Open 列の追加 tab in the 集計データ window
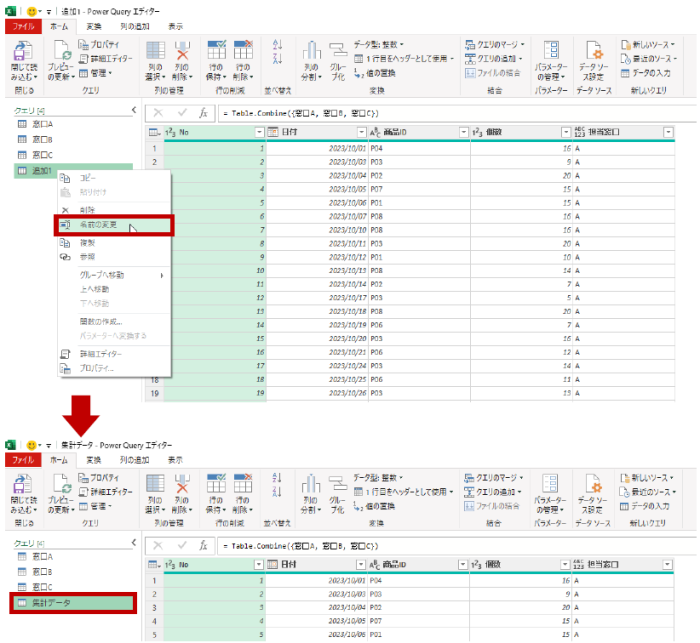This screenshot has height=643, width=700. point(134,460)
